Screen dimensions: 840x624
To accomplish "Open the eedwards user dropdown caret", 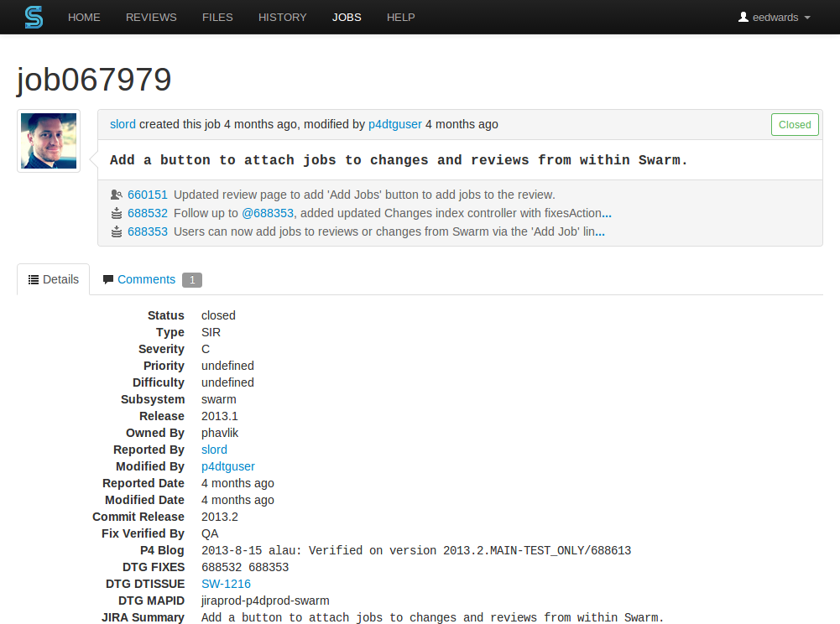I will click(807, 18).
